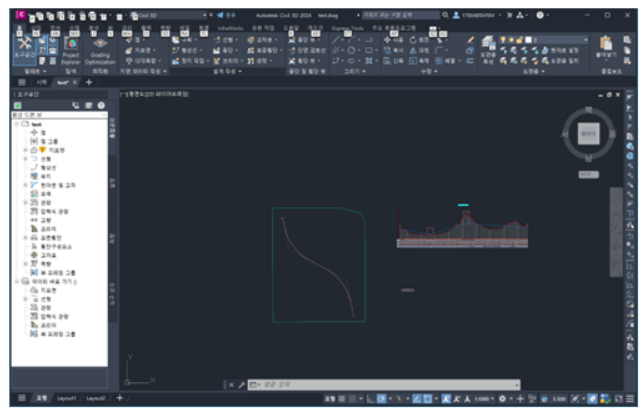The height and width of the screenshot is (411, 642).
Task: Click the ViewCube top face
Action: tap(589, 131)
